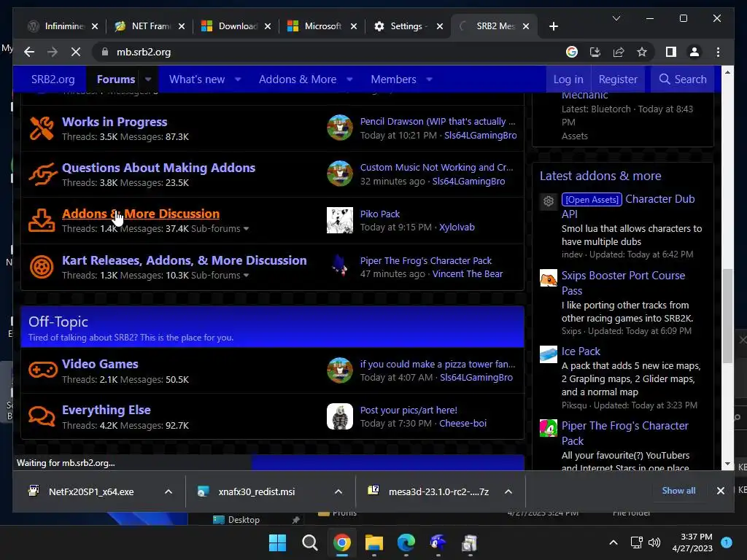
Task: Expand the Forums dropdown arrow
Action: tap(148, 79)
